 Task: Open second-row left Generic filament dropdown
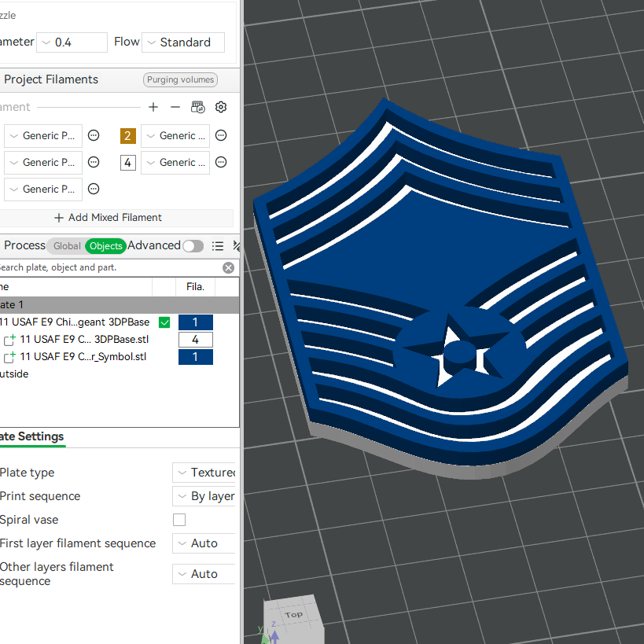(x=43, y=163)
